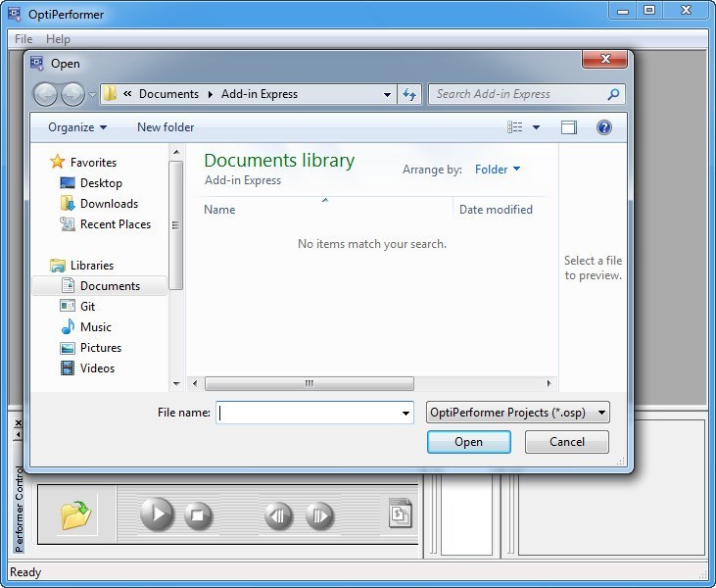This screenshot has height=588, width=716.
Task: Click the Open button
Action: pos(468,442)
